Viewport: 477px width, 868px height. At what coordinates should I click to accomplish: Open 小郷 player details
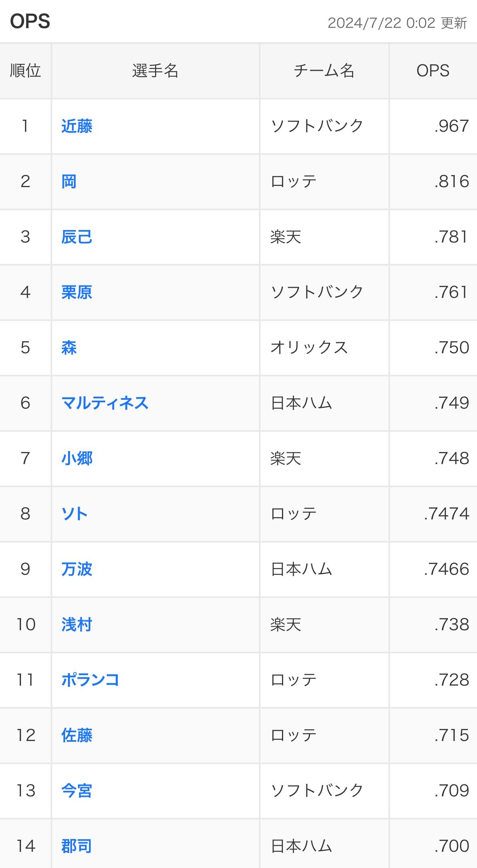pyautogui.click(x=77, y=458)
